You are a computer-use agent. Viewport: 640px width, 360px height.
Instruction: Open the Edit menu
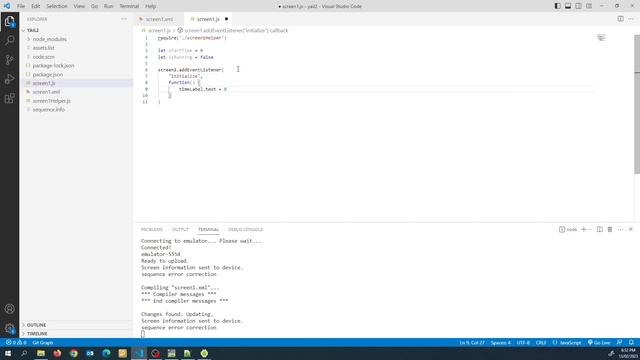tap(36, 6)
